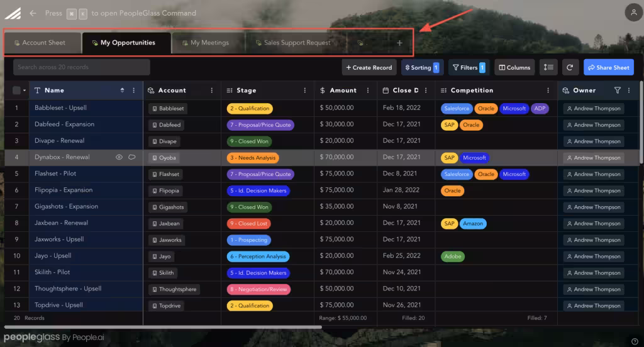Screen dimensions: 644x347
Task: Switch to Account Sheet tab
Action: point(43,43)
